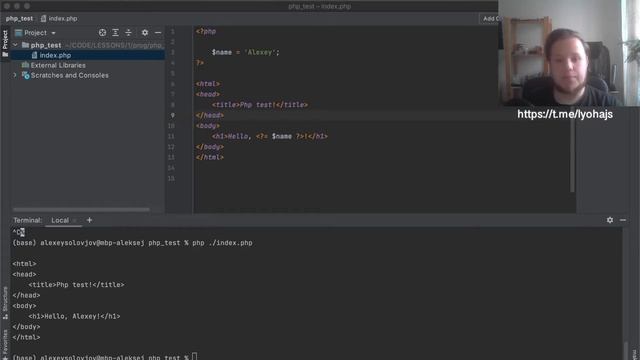Click the <body> tag in editor
The height and width of the screenshot is (360, 640).
pyautogui.click(x=208, y=126)
